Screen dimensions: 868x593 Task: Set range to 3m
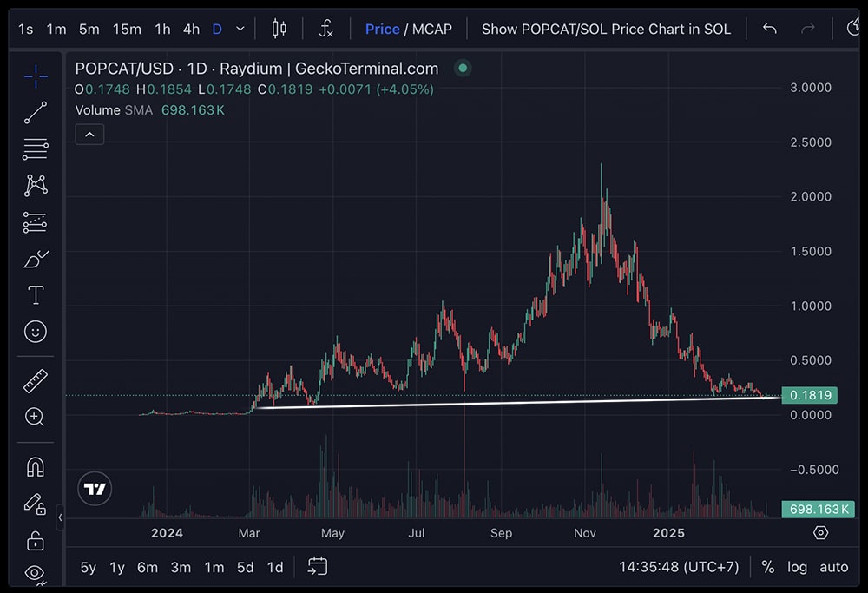181,567
